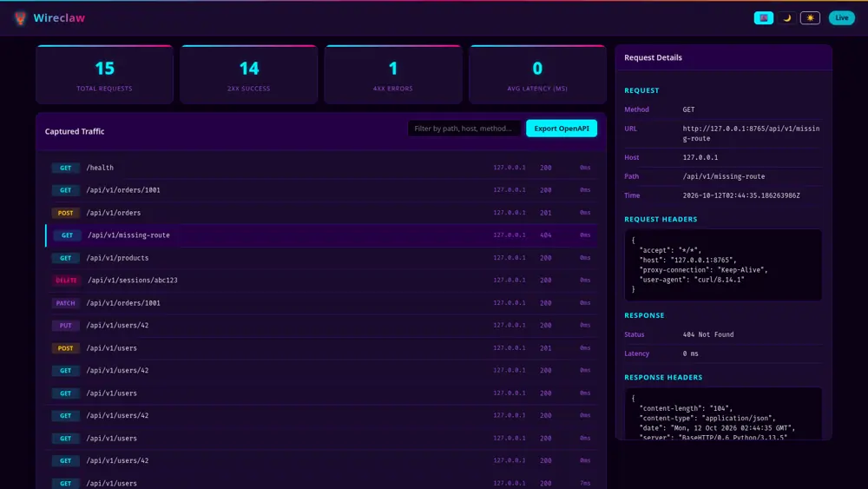Select the dark mode moon icon
868x489 pixels.
(786, 17)
